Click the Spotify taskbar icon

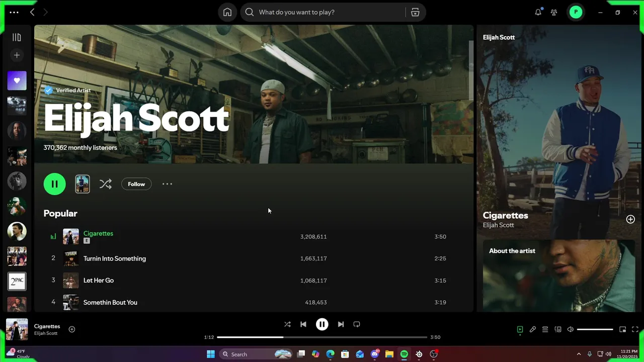pos(404,354)
